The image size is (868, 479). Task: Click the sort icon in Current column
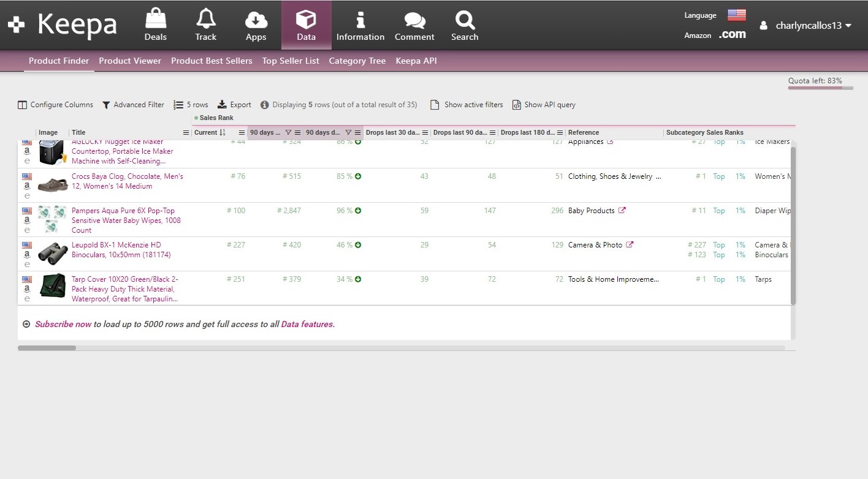(x=223, y=132)
